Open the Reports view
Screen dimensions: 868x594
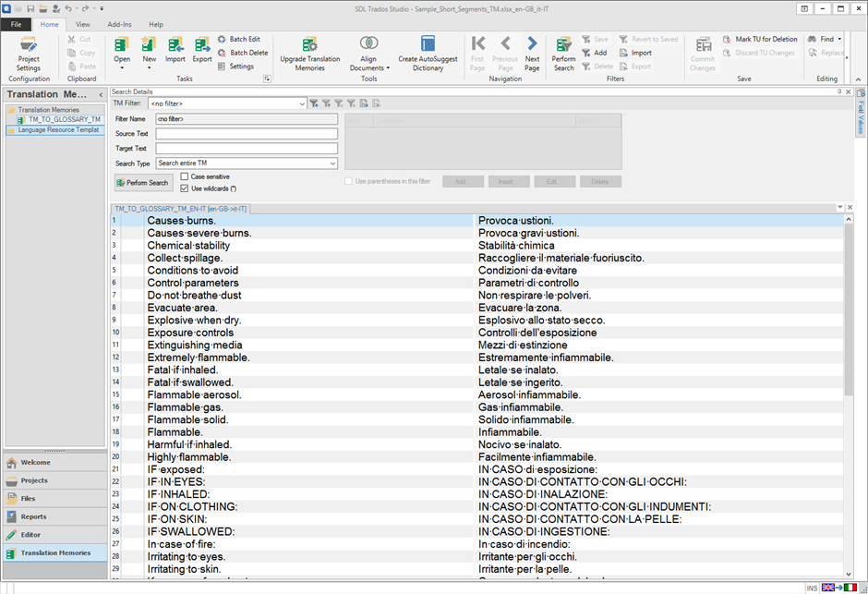tap(54, 516)
